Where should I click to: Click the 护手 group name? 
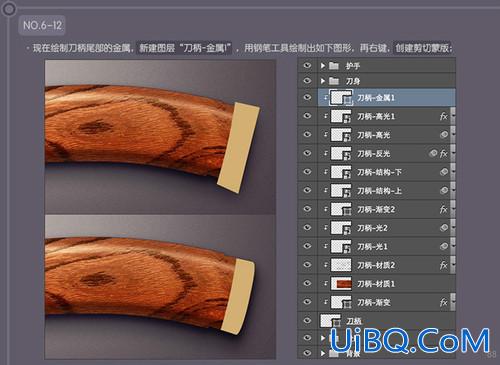[x=353, y=66]
